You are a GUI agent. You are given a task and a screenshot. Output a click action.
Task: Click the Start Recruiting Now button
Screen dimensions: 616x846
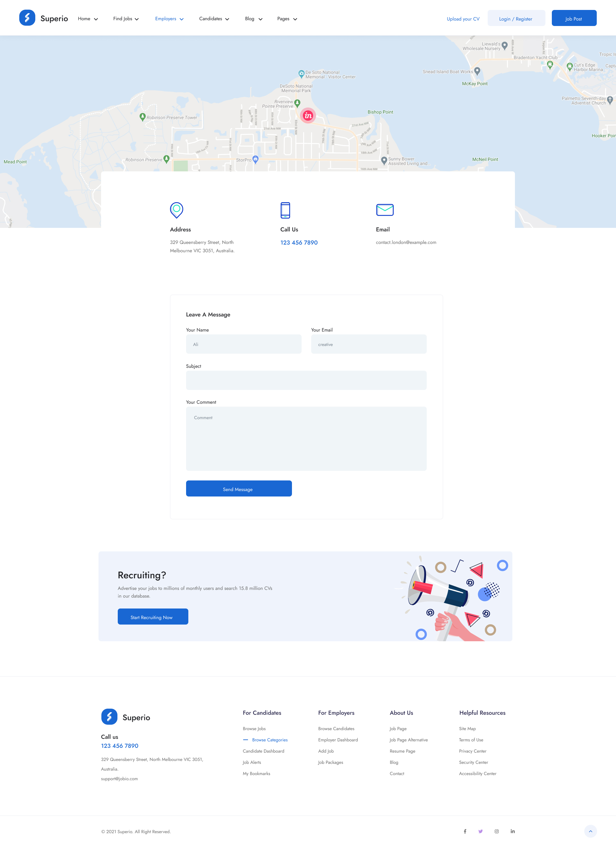(x=153, y=617)
